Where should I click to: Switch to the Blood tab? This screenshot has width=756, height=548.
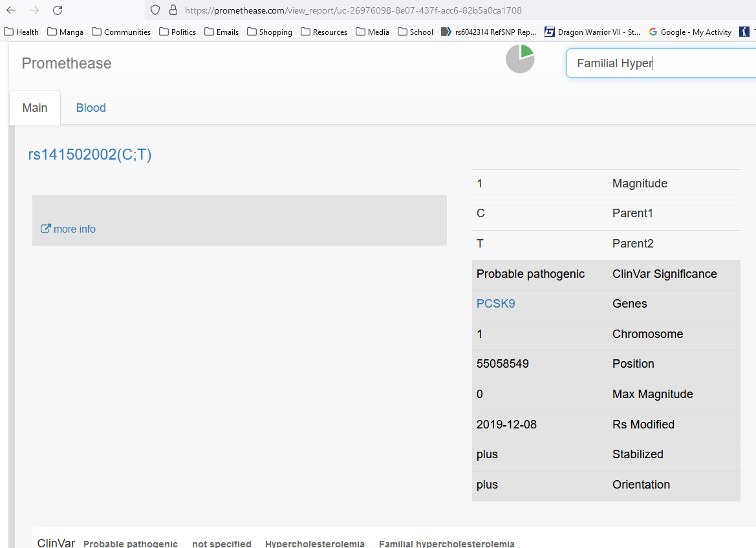coord(91,107)
